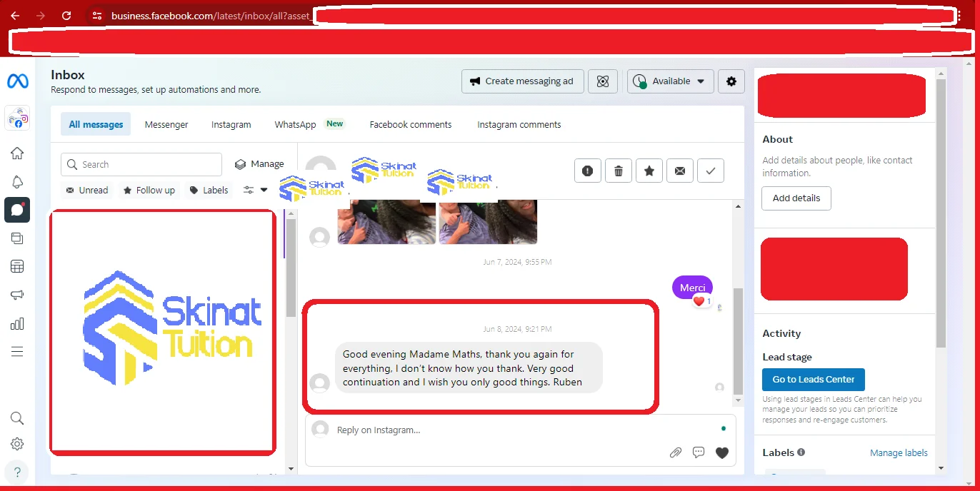Click the Jun 7, 2024 timestamp

click(x=517, y=262)
